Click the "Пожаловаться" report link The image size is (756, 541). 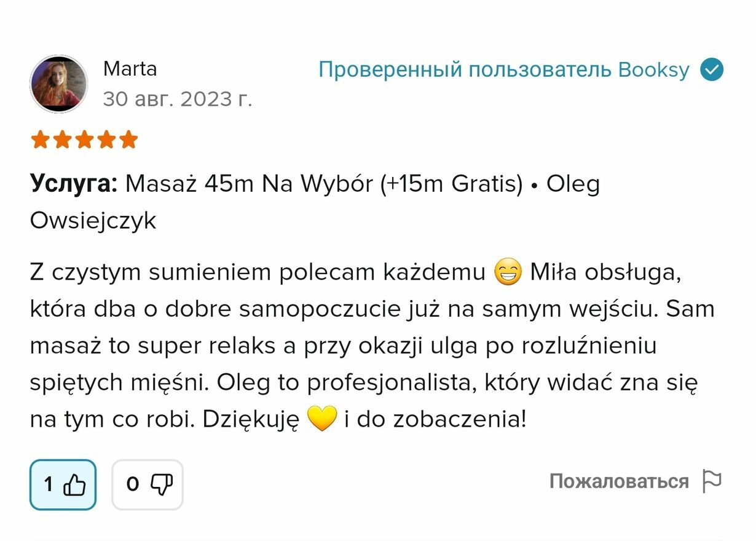coord(618,481)
